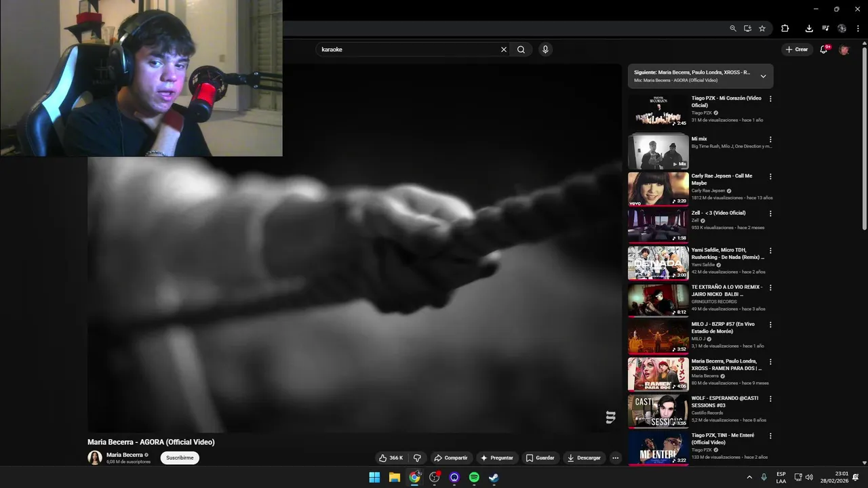
Task: Clear the karaoke search text
Action: point(504,49)
